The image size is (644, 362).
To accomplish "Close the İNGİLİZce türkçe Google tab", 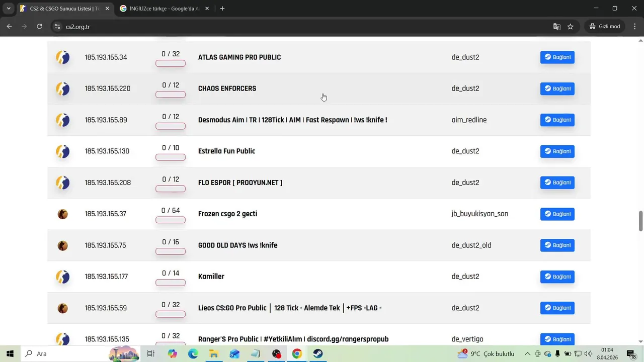I will tap(208, 9).
